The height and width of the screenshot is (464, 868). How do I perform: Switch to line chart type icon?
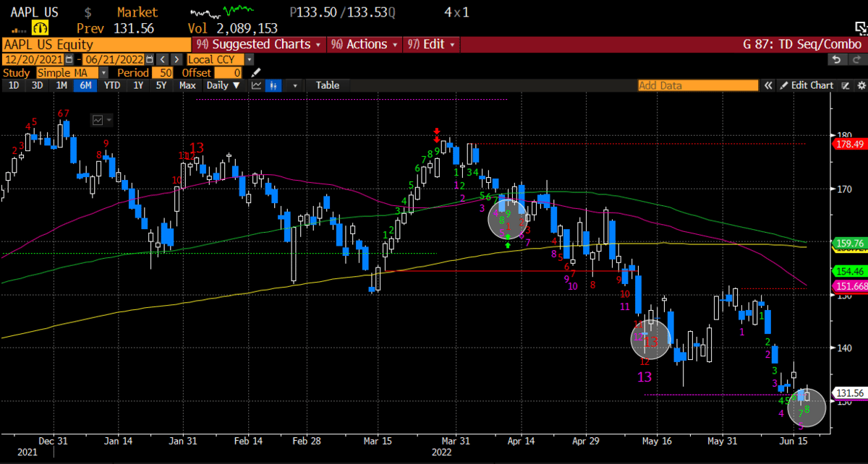256,85
